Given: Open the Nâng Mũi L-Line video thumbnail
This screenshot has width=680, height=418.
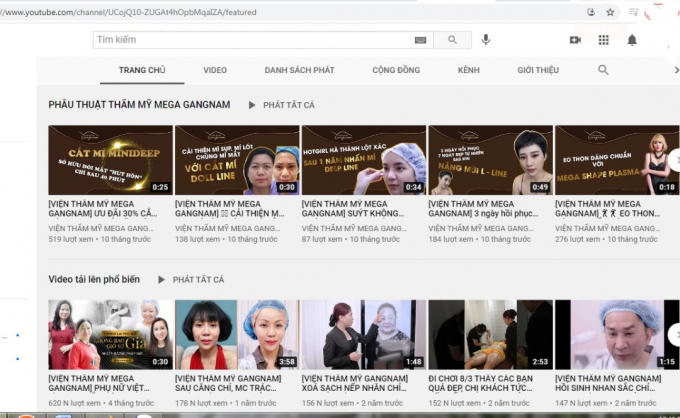Looking at the screenshot, I should [x=490, y=159].
